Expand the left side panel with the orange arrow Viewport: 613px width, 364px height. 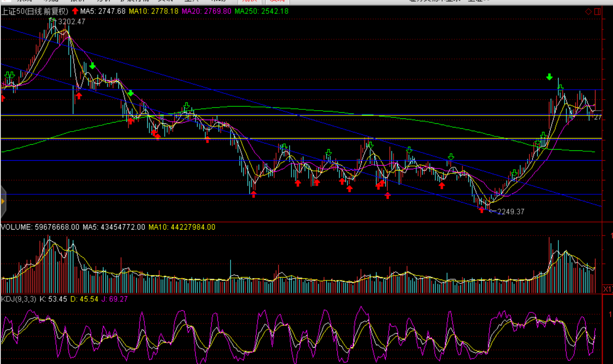[x=3, y=201]
